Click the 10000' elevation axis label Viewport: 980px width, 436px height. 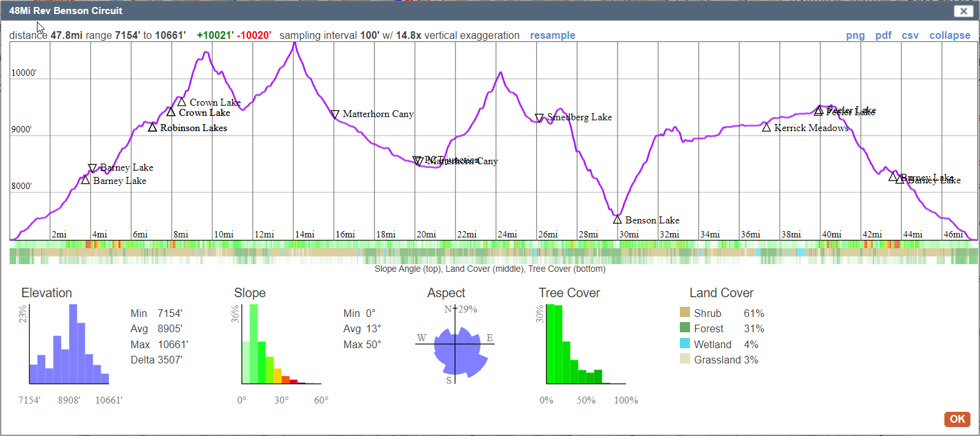pyautogui.click(x=25, y=73)
